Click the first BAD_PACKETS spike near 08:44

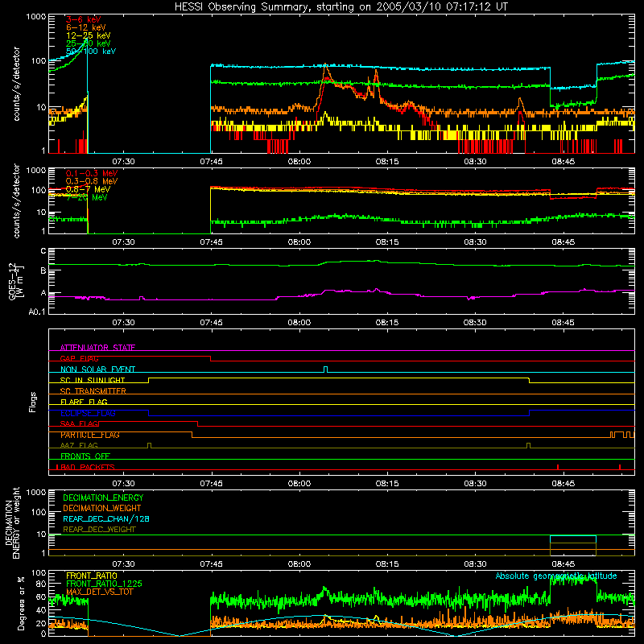click(558, 467)
